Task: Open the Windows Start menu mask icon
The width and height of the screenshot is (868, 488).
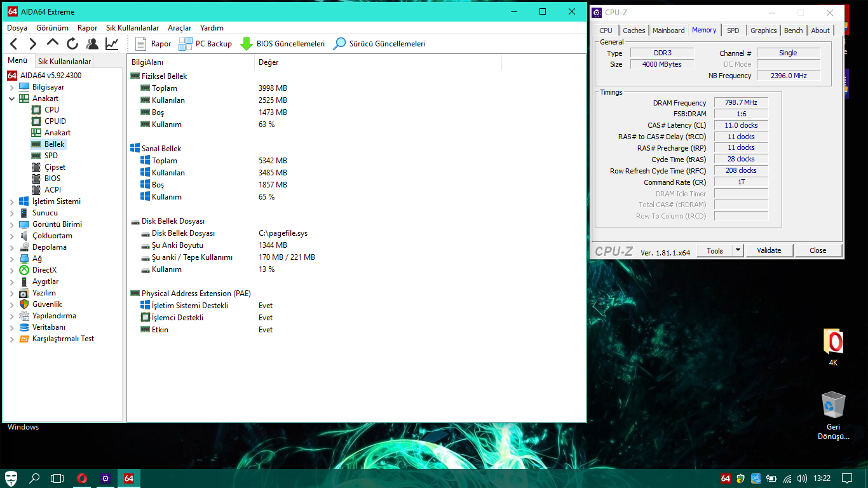Action: point(11,478)
